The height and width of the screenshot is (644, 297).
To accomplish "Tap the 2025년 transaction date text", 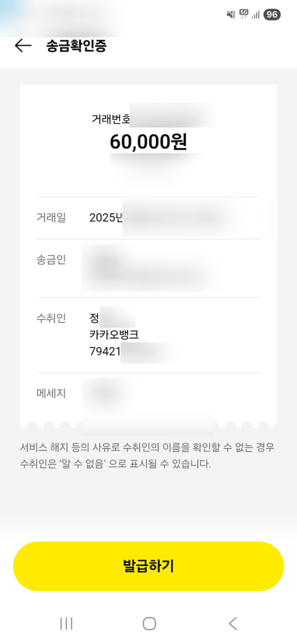I will click(x=106, y=218).
